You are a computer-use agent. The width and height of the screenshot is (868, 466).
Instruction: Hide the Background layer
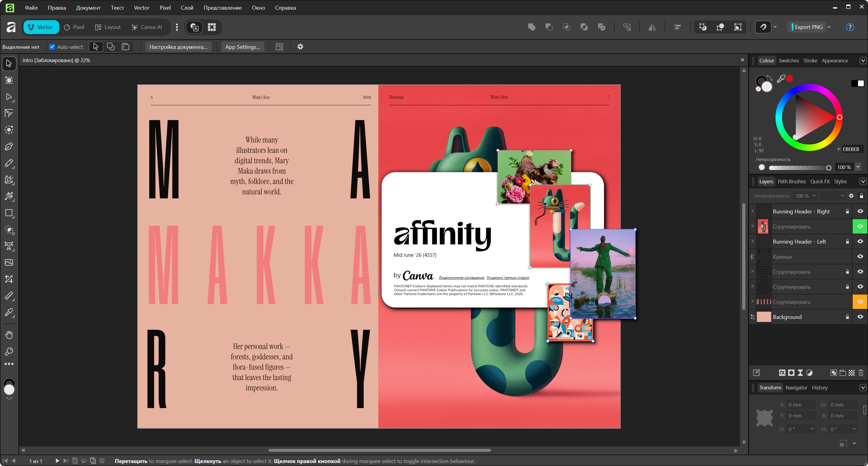860,317
